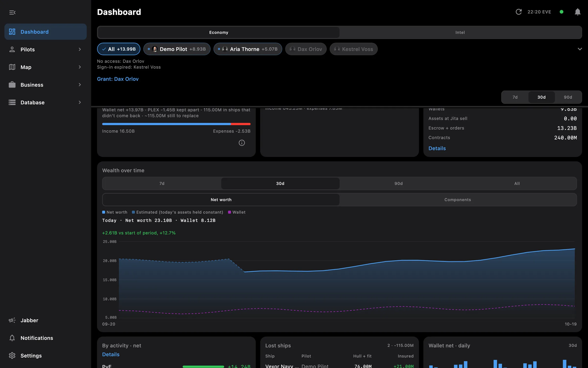Click the Database storage icon
Viewport: 588px width, 368px height.
(x=12, y=102)
